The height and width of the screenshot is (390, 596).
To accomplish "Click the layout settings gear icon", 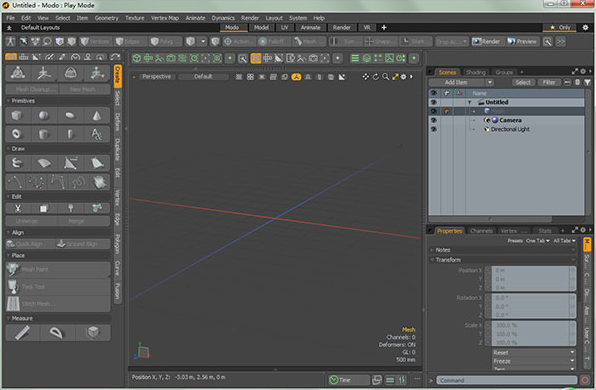I will tap(585, 27).
